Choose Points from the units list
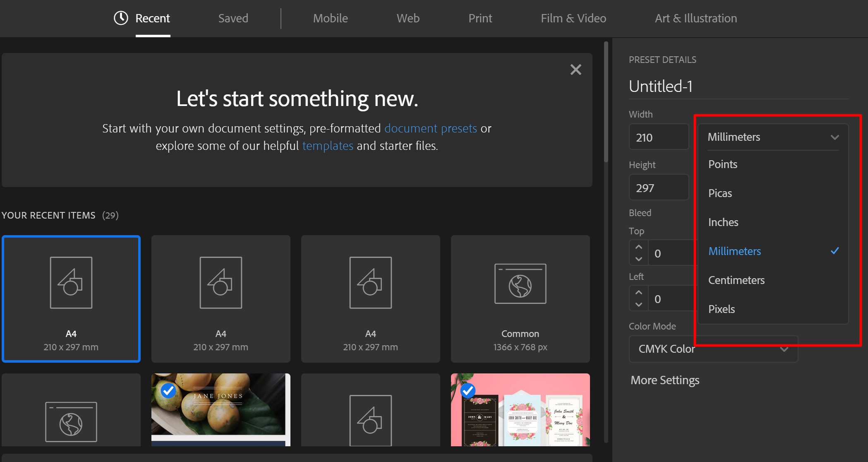 [773, 164]
